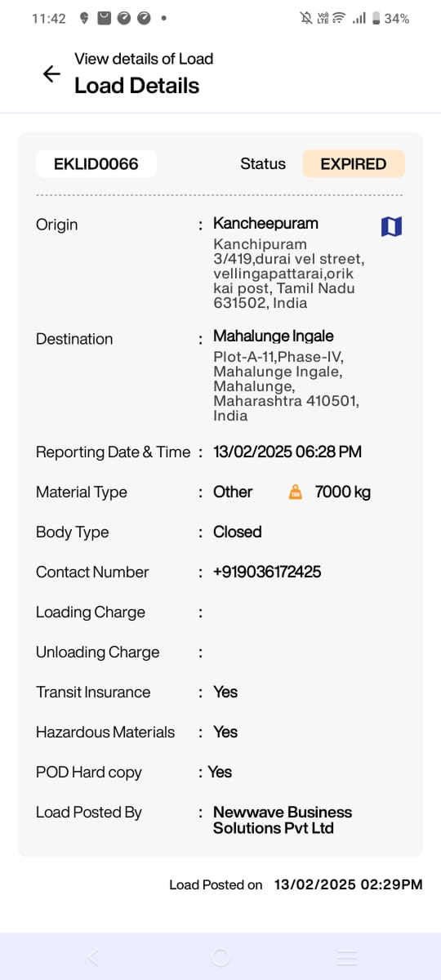Screen dimensions: 441x980
Task: Tap the Wi-Fi status icon
Action: click(x=339, y=18)
